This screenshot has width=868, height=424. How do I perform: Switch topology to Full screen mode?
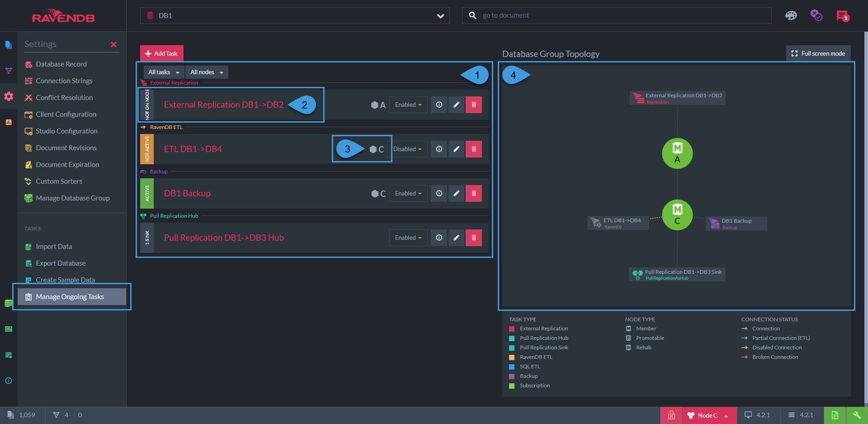tap(818, 53)
